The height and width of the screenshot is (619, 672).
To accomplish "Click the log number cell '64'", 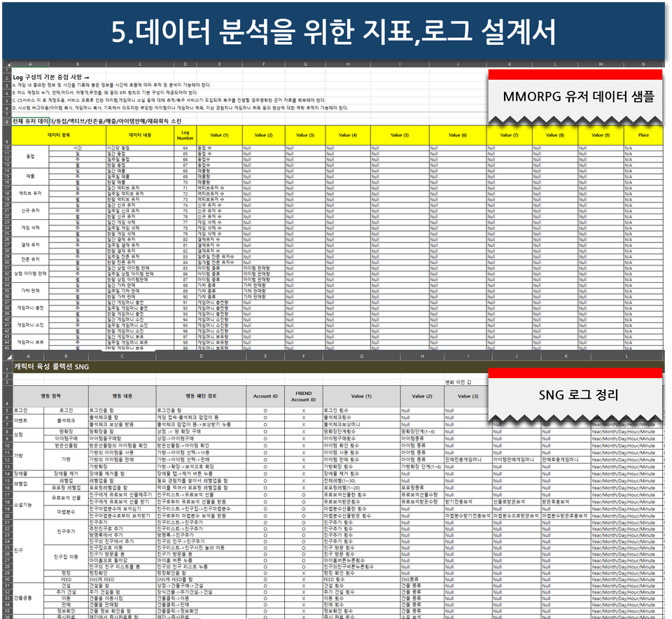I will coord(185,148).
